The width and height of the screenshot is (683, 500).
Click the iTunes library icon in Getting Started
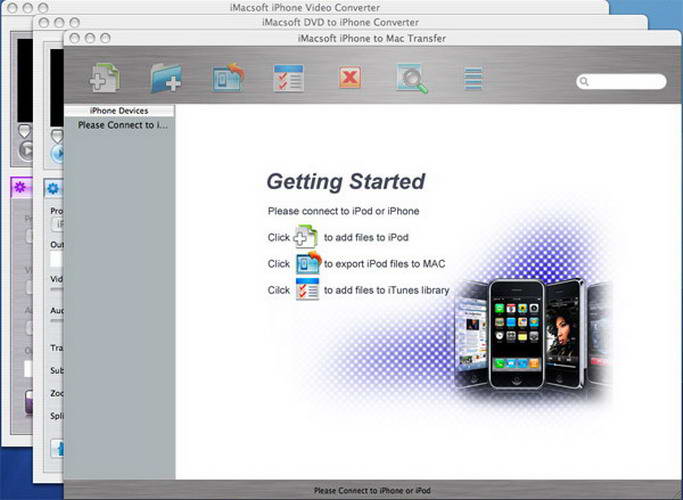click(x=307, y=289)
